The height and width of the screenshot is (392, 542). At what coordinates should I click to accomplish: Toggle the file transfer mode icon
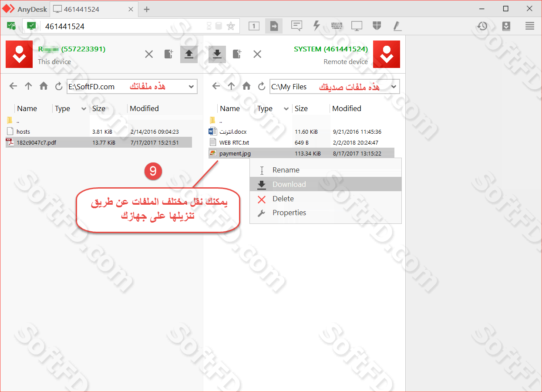click(x=274, y=26)
